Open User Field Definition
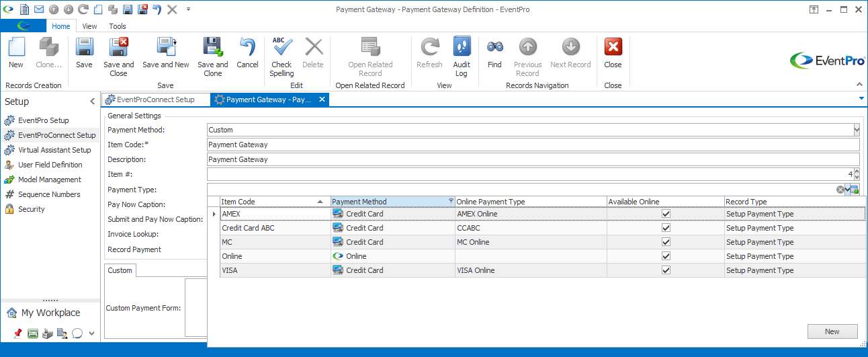Image resolution: width=868 pixels, height=357 pixels. (x=50, y=165)
